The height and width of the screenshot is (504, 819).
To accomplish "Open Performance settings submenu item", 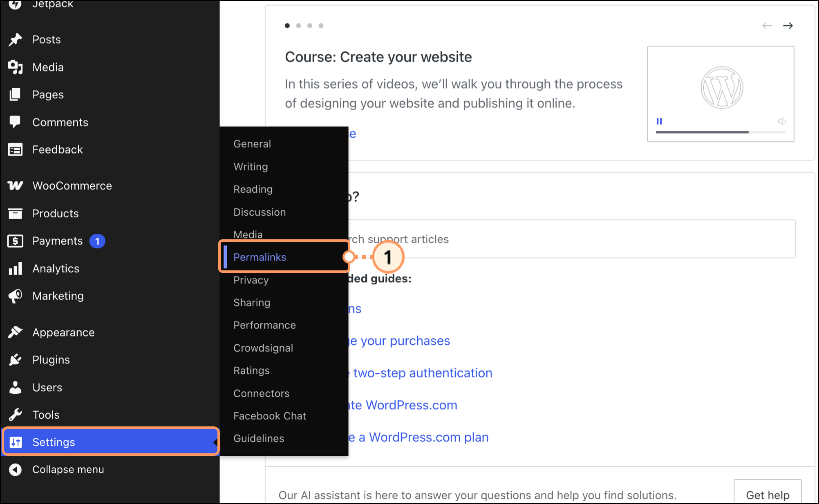I will [264, 325].
